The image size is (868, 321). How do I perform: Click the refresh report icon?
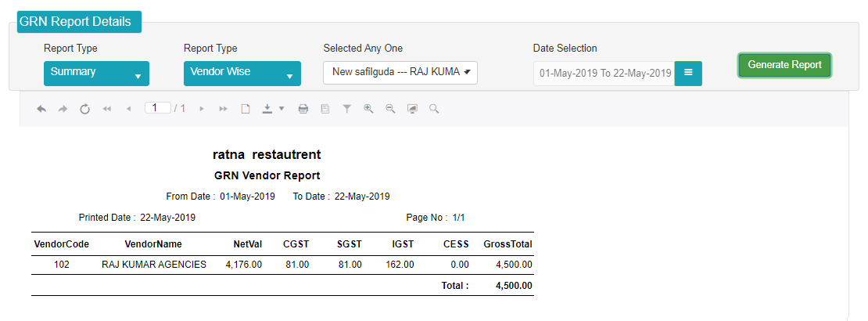[x=84, y=109]
